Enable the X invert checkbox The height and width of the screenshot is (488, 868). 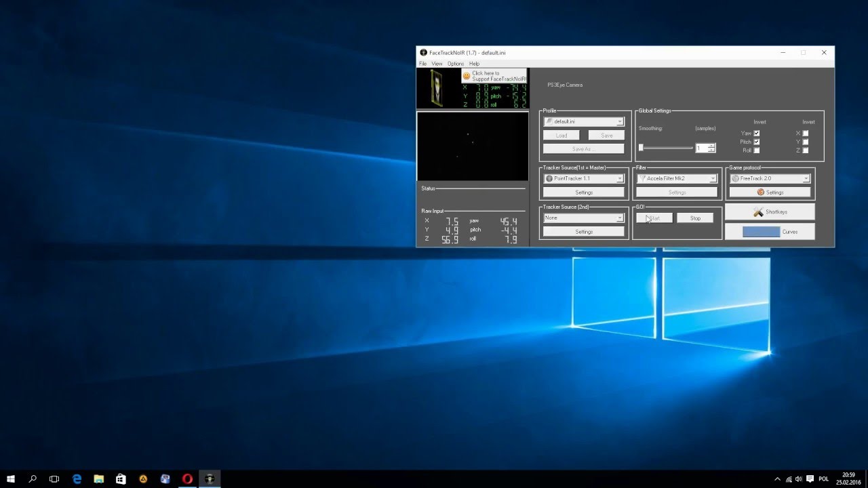[806, 134]
